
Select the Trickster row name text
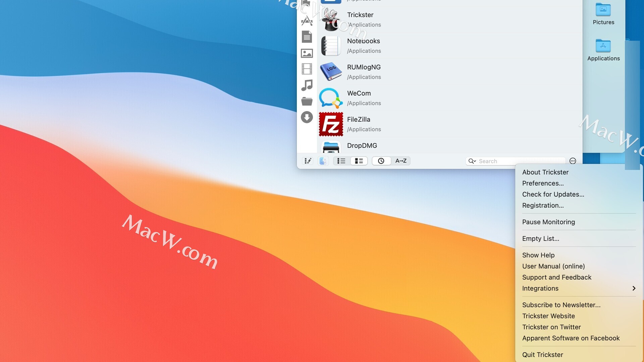point(360,15)
